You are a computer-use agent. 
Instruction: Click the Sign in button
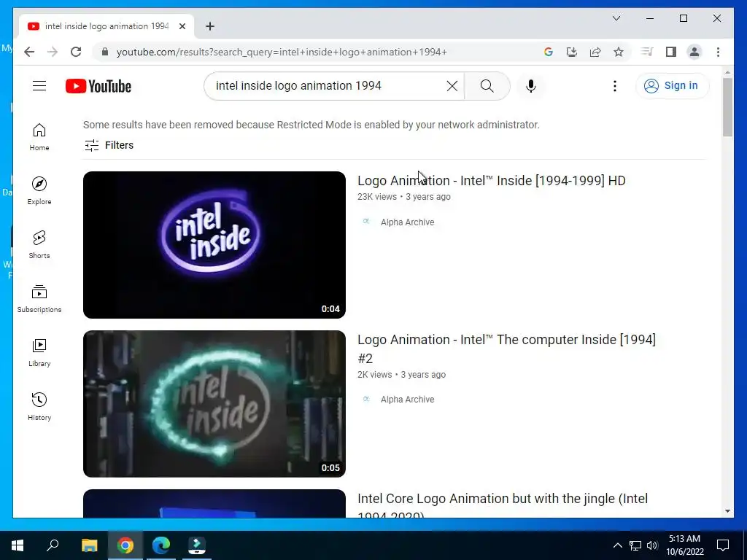click(672, 86)
